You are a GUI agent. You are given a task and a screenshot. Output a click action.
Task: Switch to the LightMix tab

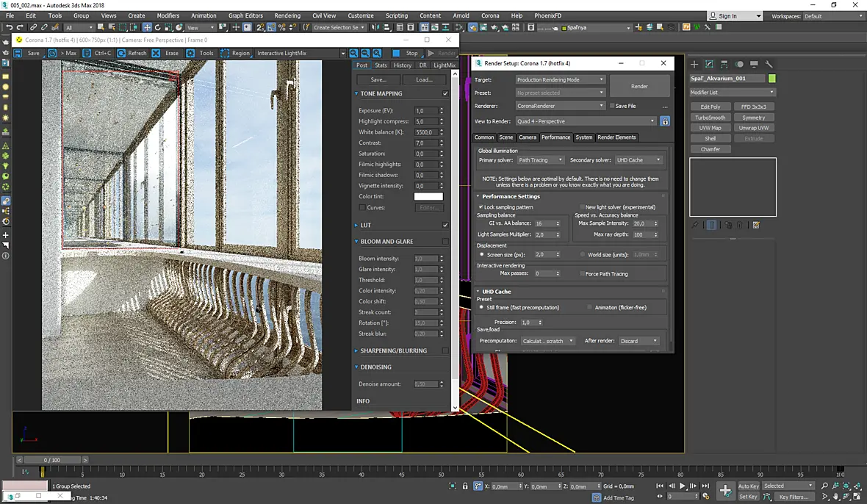click(x=444, y=65)
